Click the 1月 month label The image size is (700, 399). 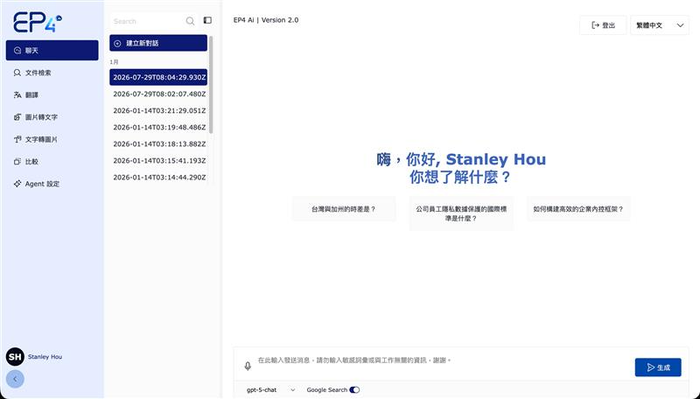tap(114, 62)
